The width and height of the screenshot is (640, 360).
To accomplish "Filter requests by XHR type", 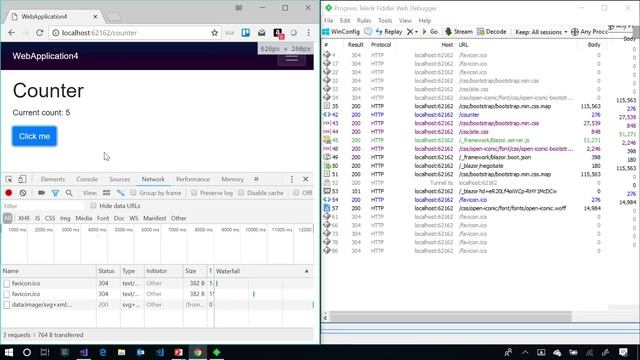I will coord(24,218).
